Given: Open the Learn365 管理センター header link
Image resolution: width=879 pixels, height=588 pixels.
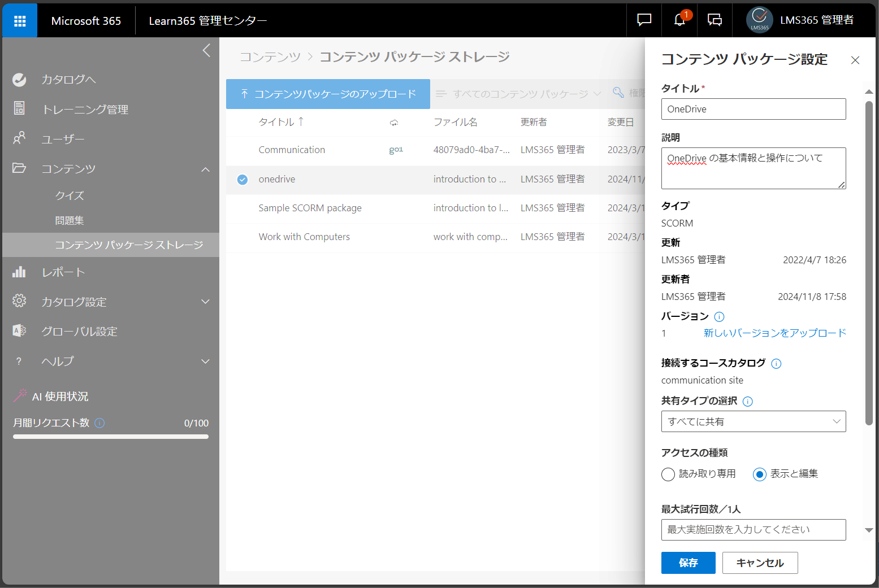Looking at the screenshot, I should pyautogui.click(x=208, y=21).
